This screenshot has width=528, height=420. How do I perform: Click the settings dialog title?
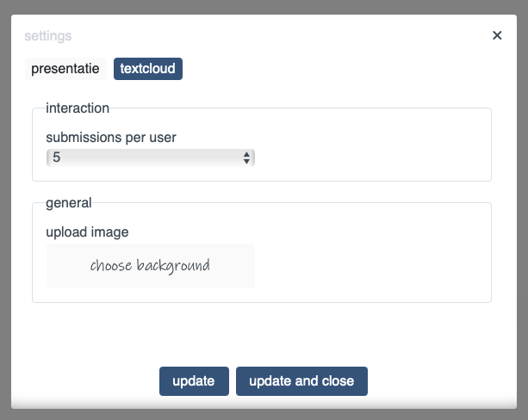[x=48, y=36]
